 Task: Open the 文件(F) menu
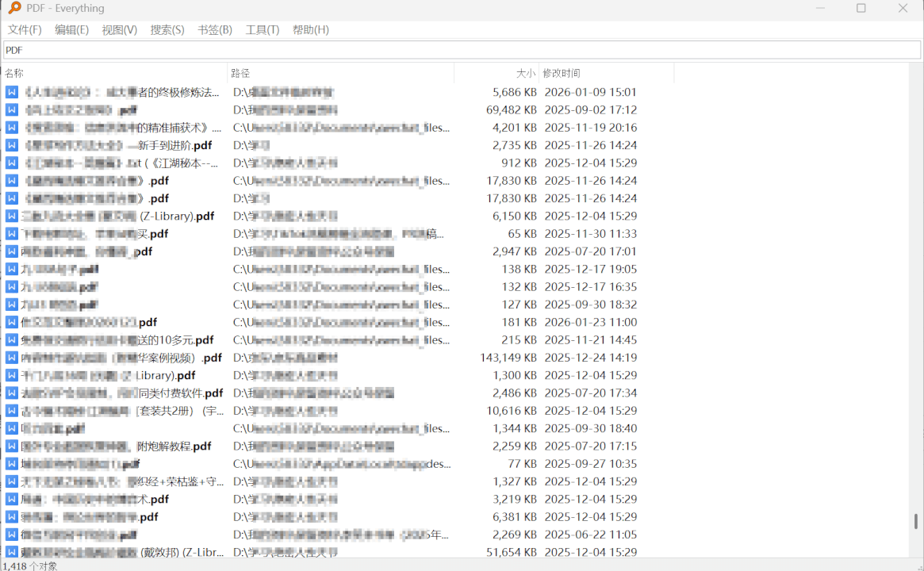[x=25, y=30]
